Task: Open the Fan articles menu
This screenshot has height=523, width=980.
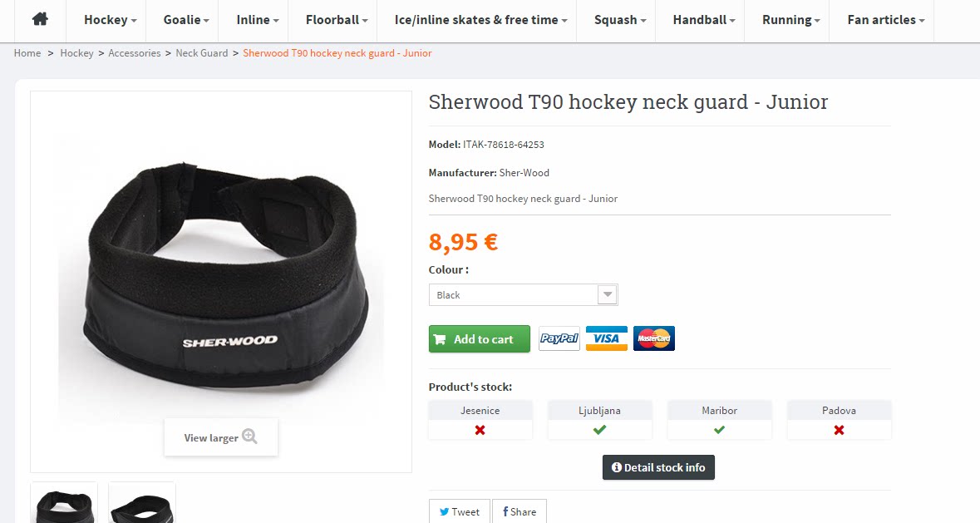Action: (885, 20)
